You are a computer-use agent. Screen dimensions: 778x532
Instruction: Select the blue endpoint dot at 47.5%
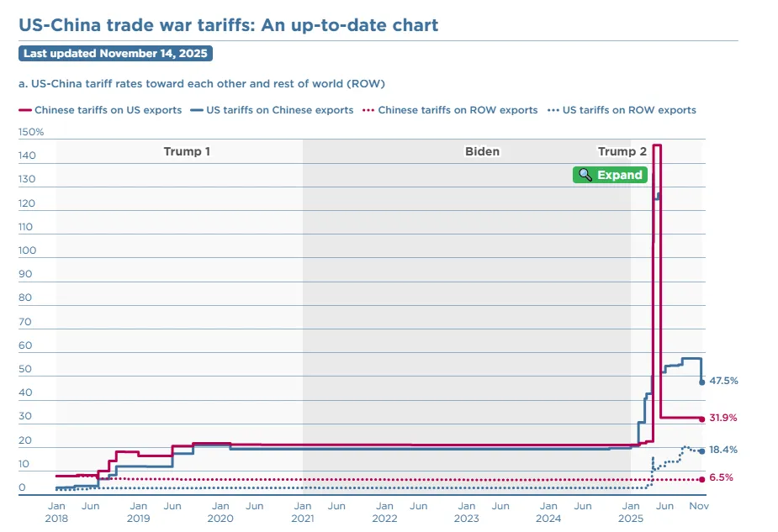pyautogui.click(x=702, y=382)
